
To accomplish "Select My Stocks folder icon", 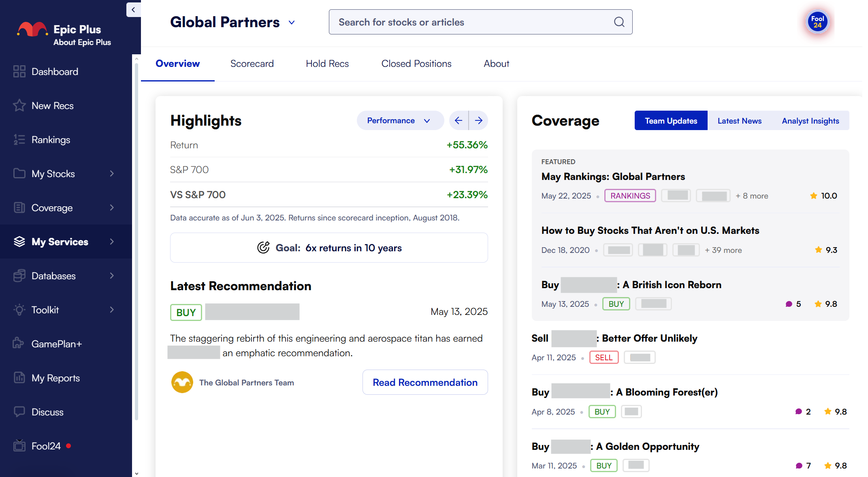I will 19,173.
